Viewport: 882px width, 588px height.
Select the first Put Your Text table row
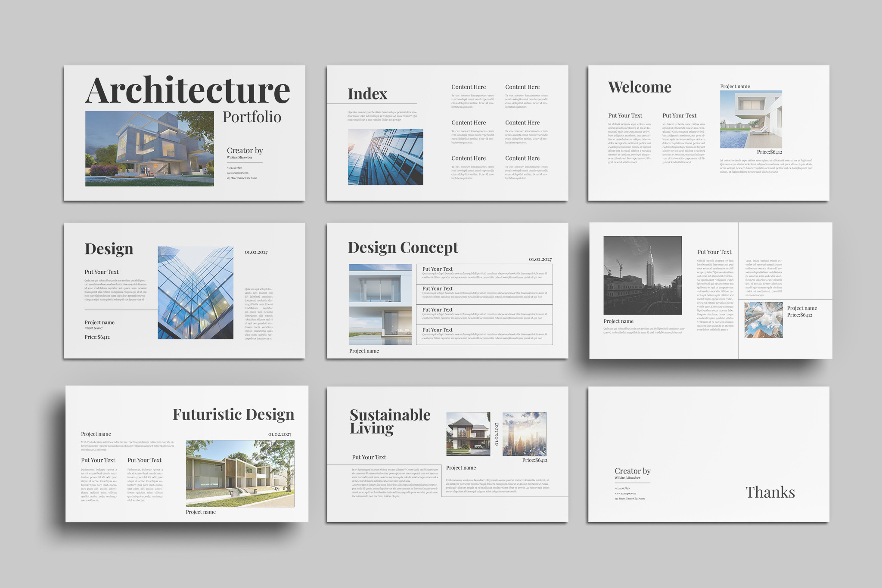[x=484, y=274]
